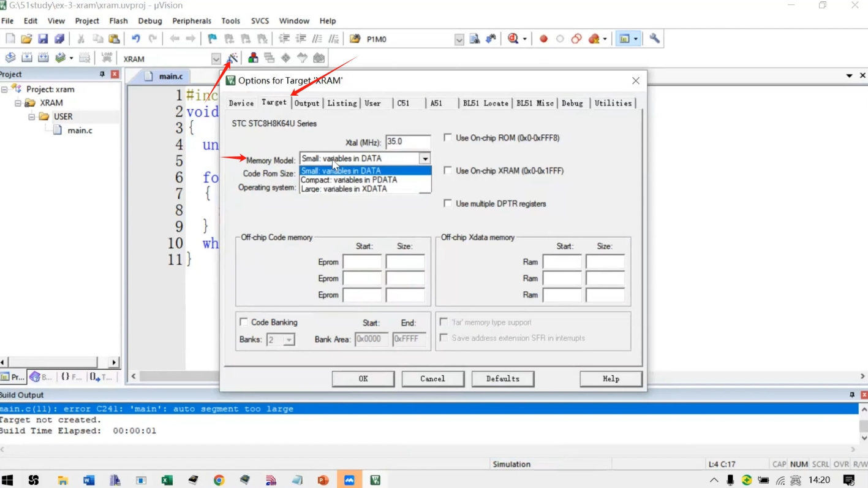This screenshot has width=868, height=488.
Task: Switch to the C51 tab
Action: [x=403, y=103]
